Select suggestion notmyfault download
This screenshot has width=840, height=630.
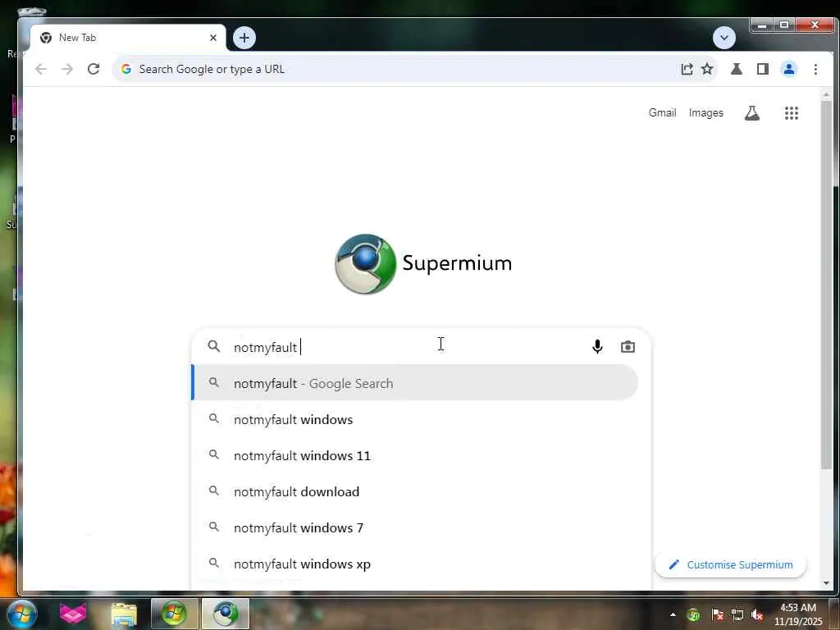click(414, 491)
